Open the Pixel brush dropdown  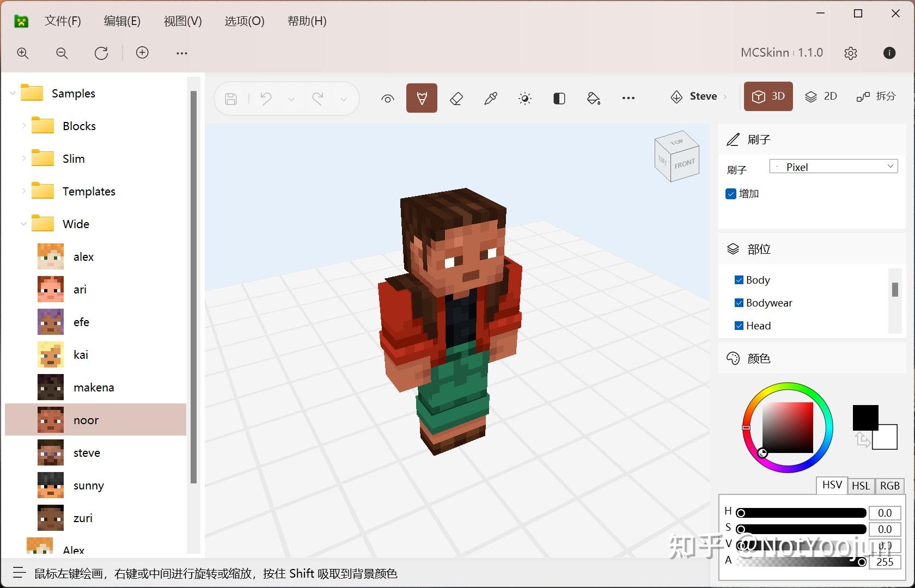(833, 167)
